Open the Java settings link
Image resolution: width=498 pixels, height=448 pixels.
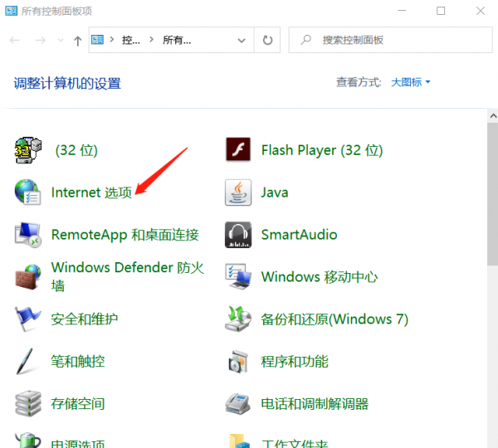point(275,192)
